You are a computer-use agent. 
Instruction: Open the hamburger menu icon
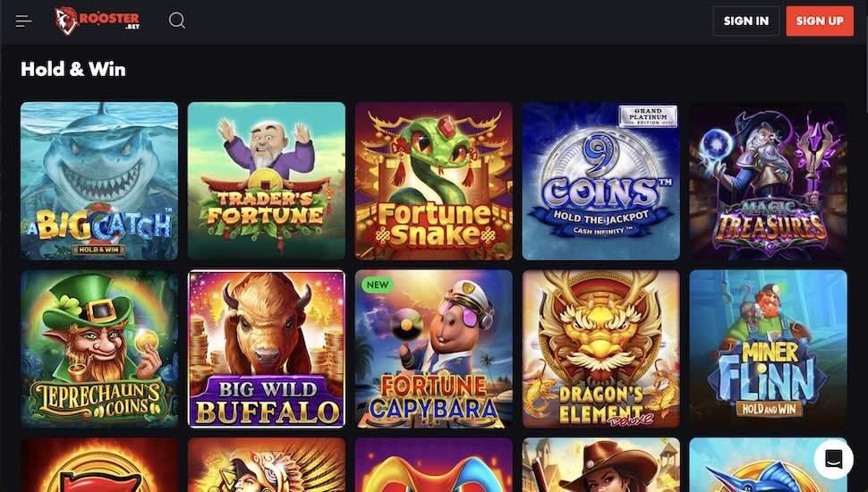click(24, 21)
